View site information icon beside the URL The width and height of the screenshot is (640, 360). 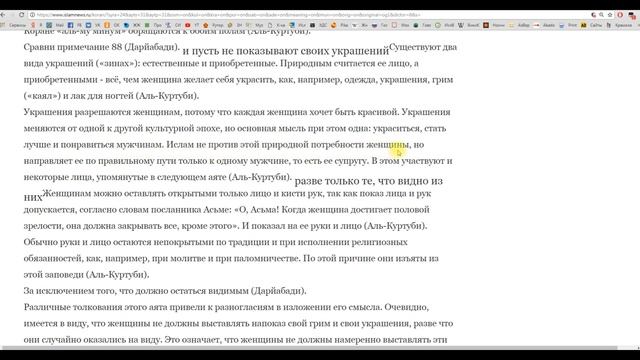[32, 15]
